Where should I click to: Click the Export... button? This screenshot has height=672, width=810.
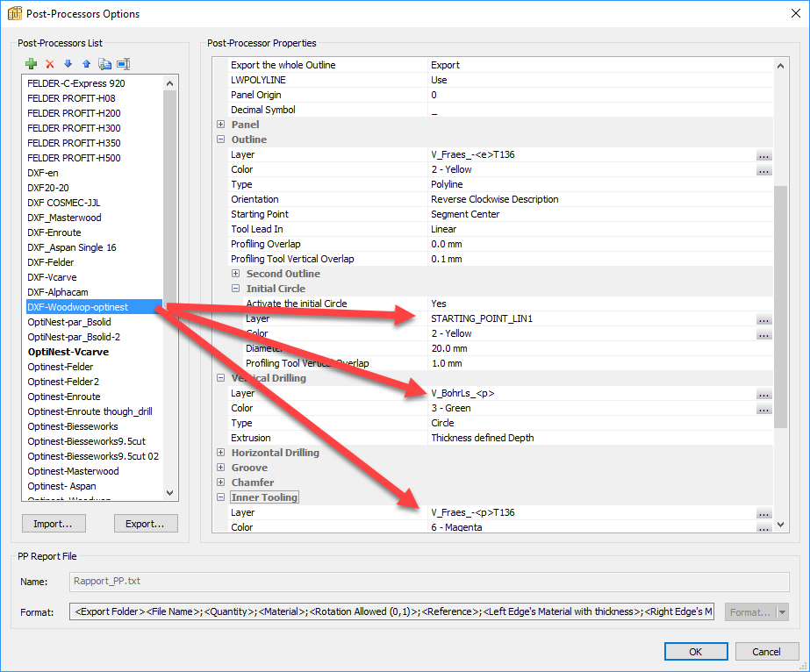(145, 524)
